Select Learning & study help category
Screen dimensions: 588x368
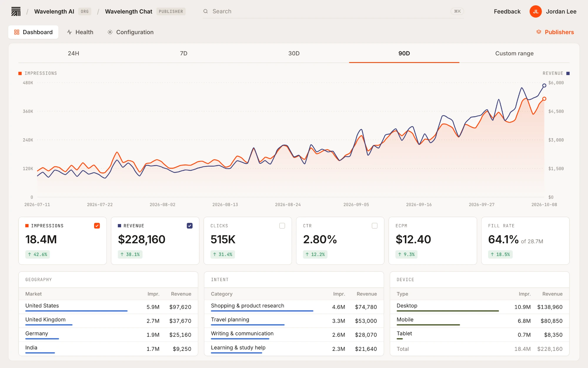294,349
